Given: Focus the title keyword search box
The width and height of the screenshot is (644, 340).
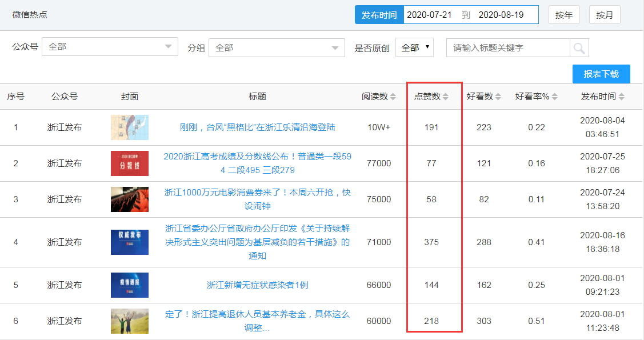Looking at the screenshot, I should point(508,48).
